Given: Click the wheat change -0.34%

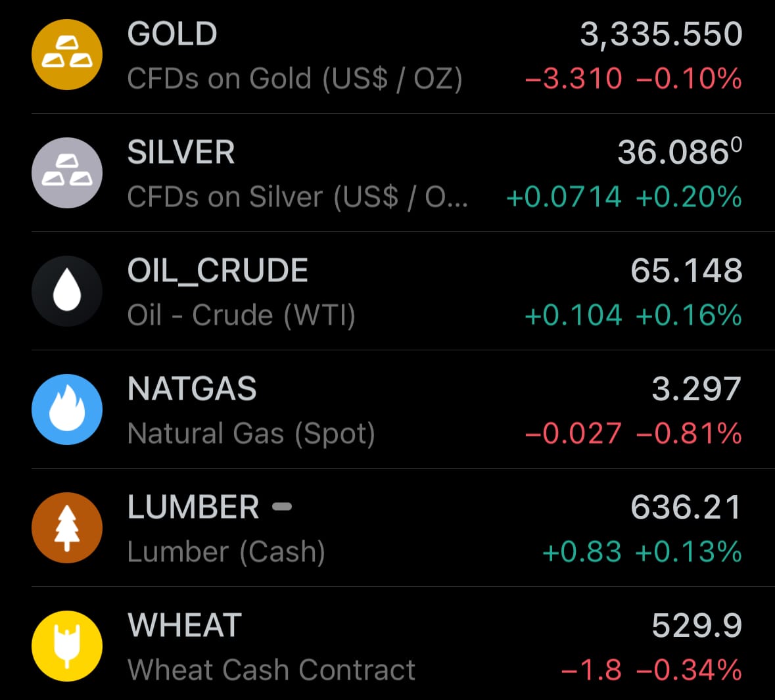Looking at the screenshot, I should (689, 670).
